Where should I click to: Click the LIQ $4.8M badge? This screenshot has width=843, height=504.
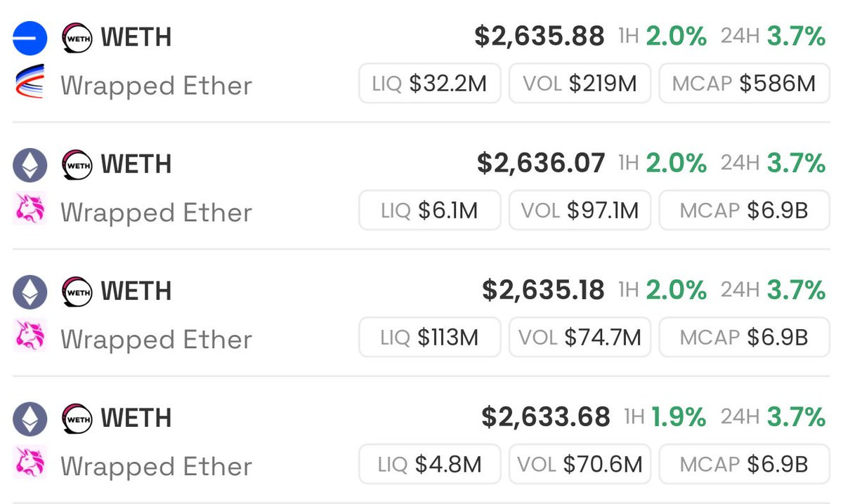point(429,465)
